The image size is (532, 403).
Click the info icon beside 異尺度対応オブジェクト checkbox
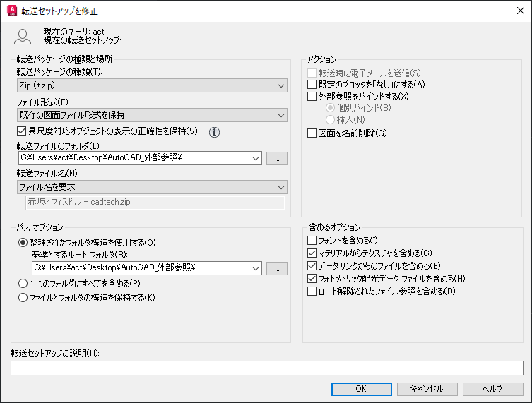[x=214, y=132]
